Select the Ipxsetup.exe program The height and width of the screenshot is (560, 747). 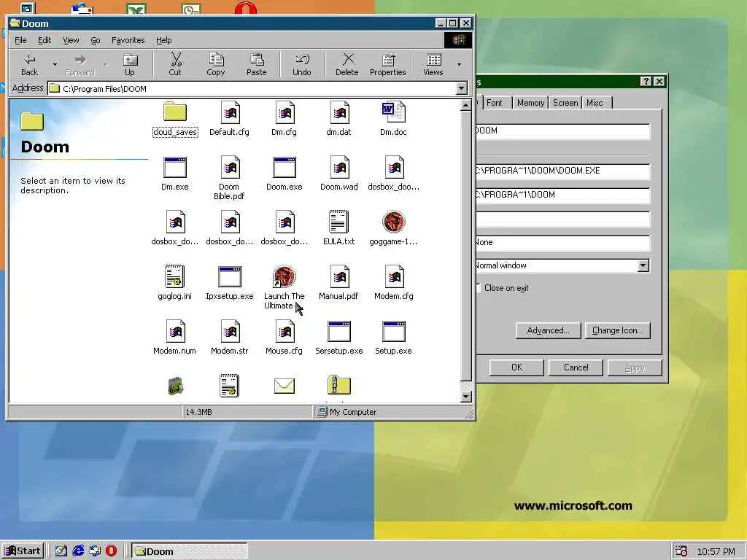click(230, 282)
